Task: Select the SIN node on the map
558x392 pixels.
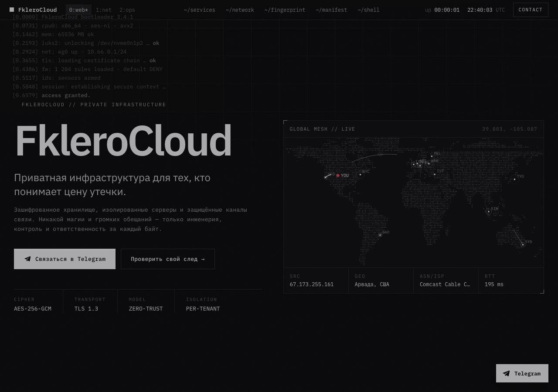Action: [x=489, y=212]
